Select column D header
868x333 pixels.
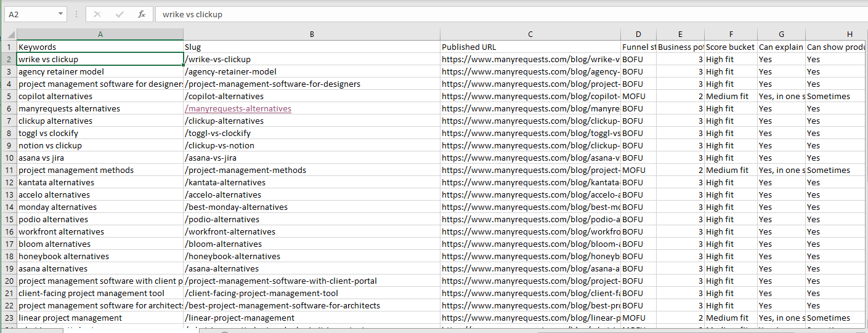click(x=638, y=34)
